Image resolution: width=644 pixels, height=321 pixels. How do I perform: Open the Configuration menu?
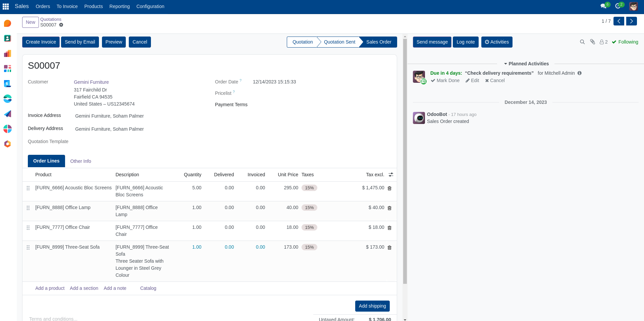tap(150, 6)
